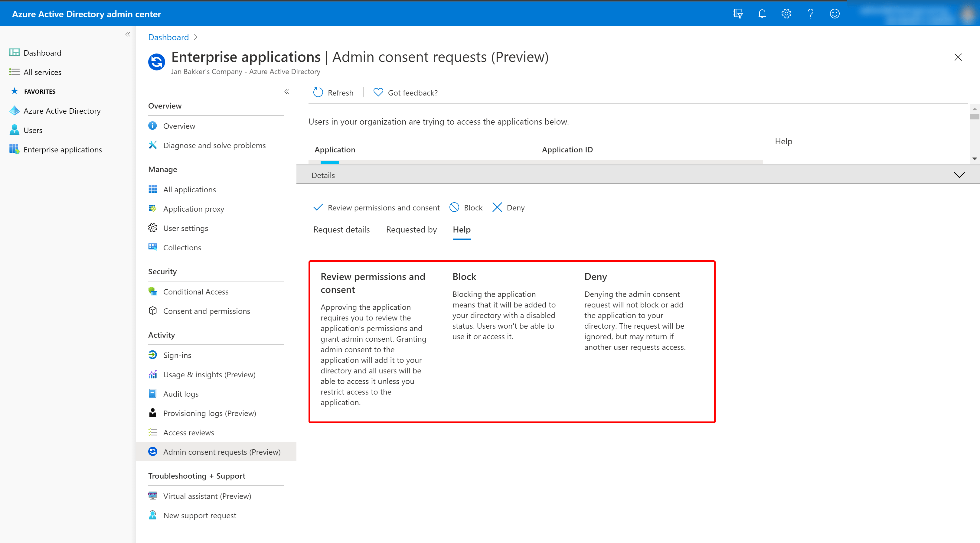Viewport: 980px width, 543px height.
Task: Collapse the Enterprise applications menu panel
Action: (x=287, y=92)
